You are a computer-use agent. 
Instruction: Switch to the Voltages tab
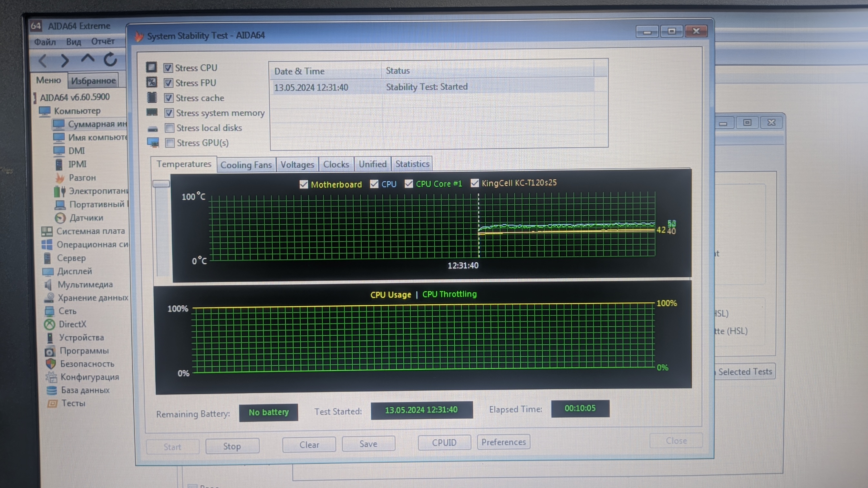pos(297,164)
